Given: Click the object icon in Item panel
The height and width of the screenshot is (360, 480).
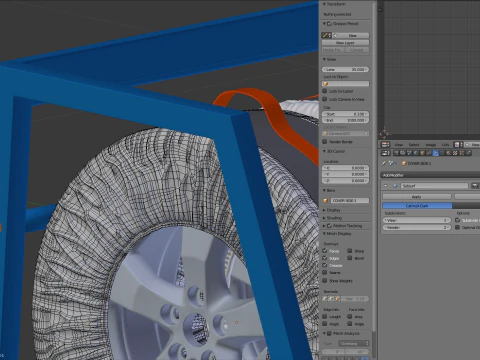Looking at the screenshot, I should coord(326,201).
